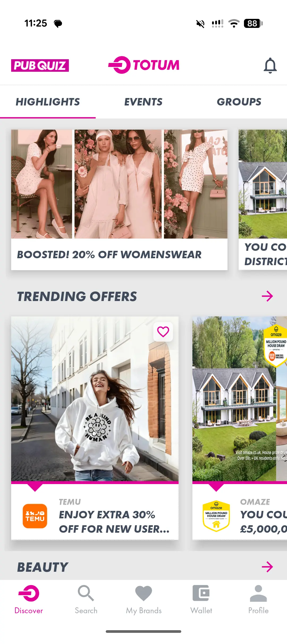
Task: Open Boosted 20% off womenswear banner
Action: tap(119, 200)
